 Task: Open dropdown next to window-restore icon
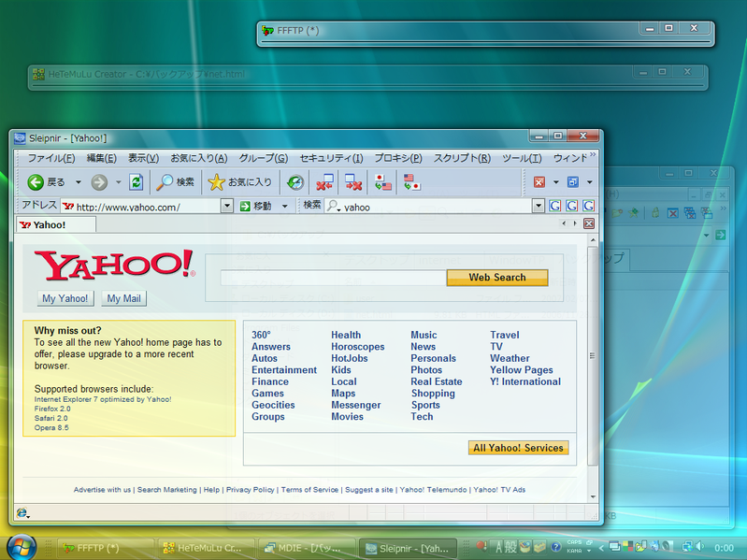(x=589, y=182)
